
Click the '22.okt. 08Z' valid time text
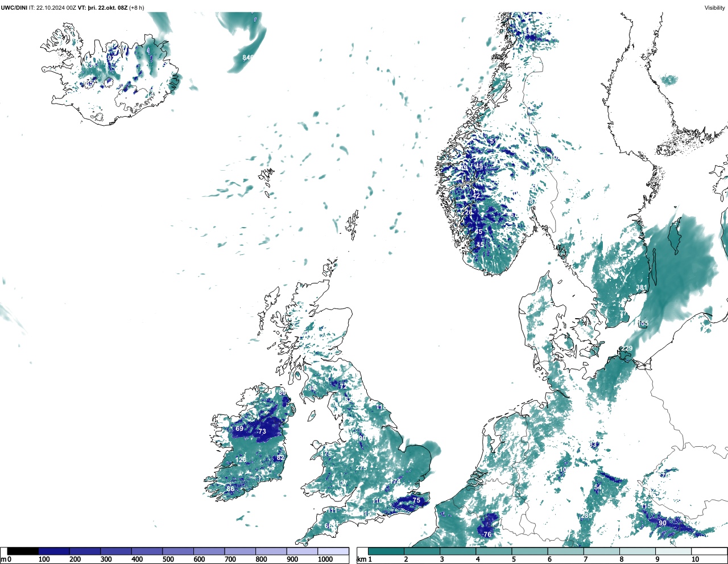(x=112, y=7)
